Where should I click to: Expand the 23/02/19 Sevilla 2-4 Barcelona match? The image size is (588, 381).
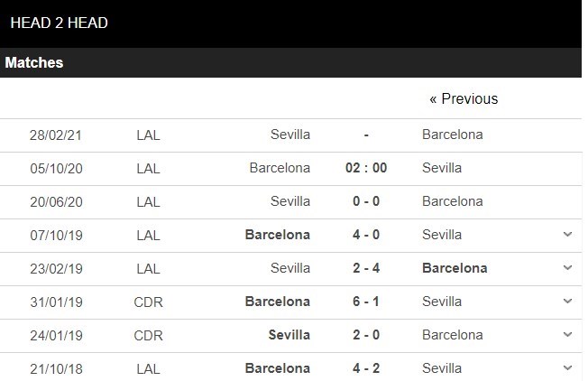567,268
